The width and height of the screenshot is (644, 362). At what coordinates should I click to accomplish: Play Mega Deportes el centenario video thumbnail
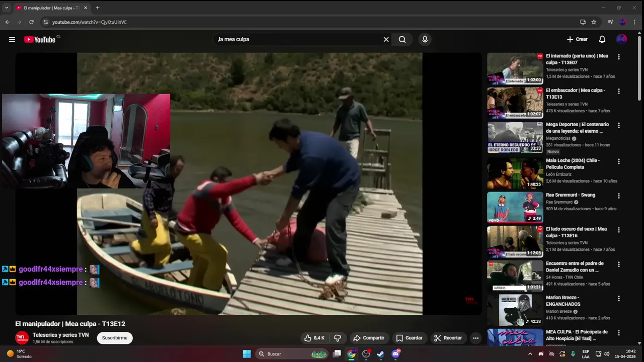point(515,137)
